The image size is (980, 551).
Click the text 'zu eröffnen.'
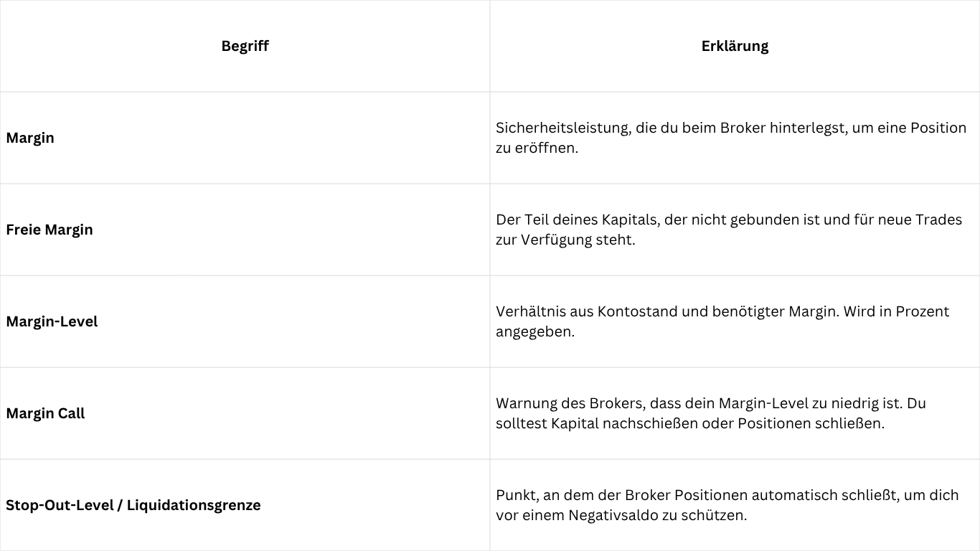[x=537, y=148]
